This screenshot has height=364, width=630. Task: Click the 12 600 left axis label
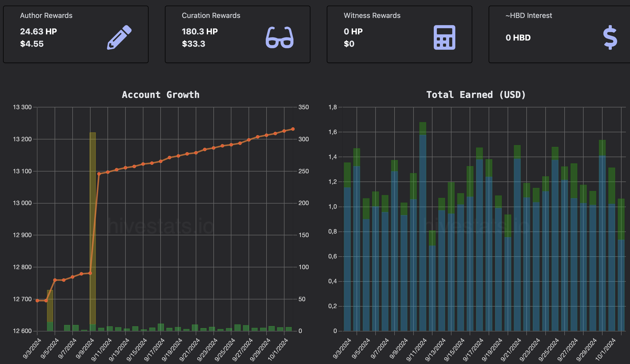(x=22, y=331)
